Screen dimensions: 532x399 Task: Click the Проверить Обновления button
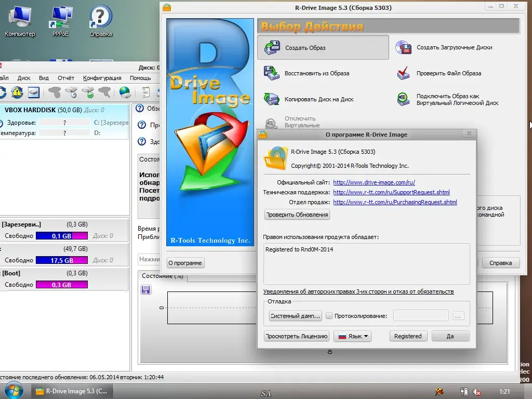[x=297, y=215]
